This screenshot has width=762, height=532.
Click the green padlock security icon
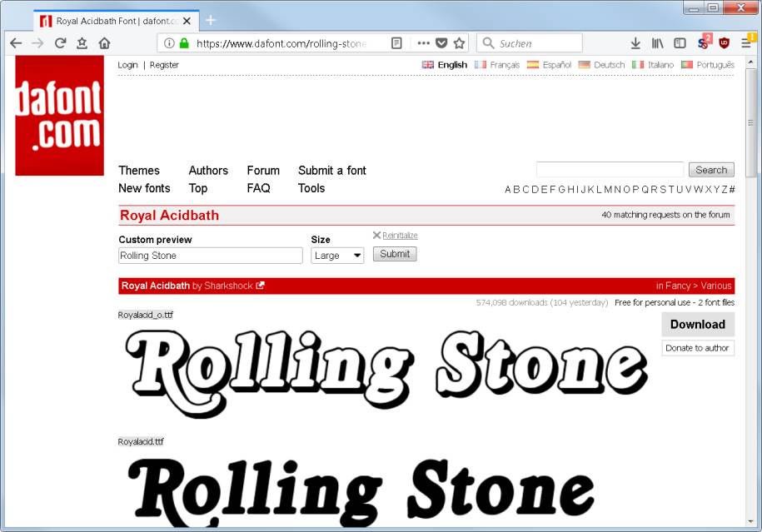[184, 43]
